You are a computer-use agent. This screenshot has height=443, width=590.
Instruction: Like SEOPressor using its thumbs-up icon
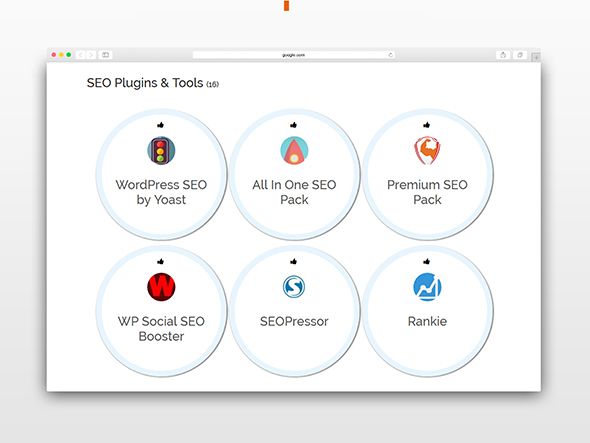(x=293, y=261)
